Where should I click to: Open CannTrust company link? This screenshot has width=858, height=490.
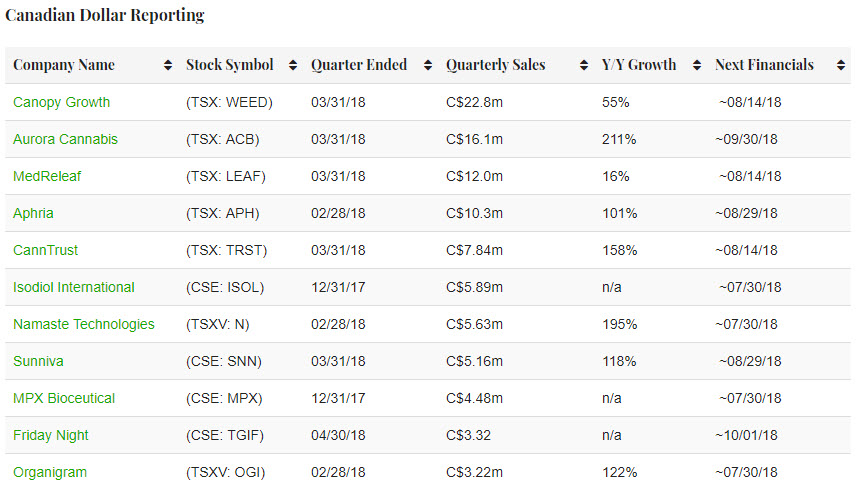click(45, 250)
